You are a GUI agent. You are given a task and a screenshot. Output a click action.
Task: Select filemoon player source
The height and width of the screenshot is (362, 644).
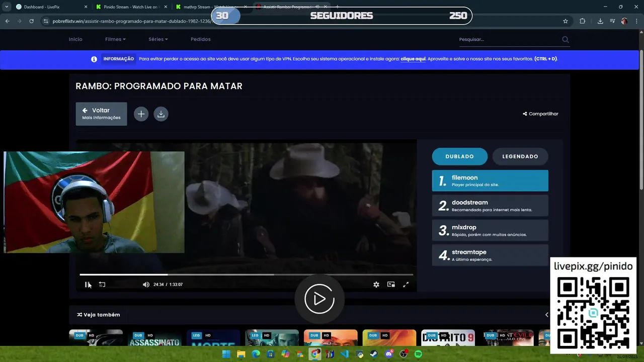490,180
